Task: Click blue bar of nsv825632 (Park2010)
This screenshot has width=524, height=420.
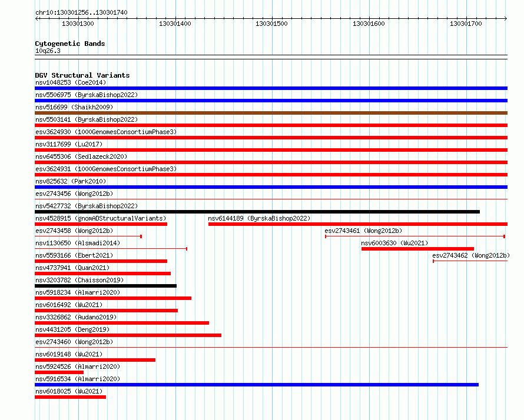Action: (271, 187)
